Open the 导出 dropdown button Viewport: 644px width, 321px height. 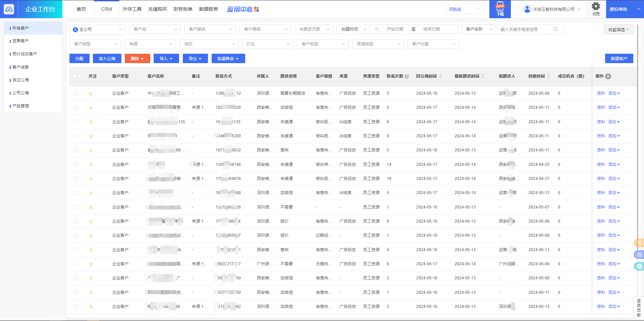tap(195, 58)
